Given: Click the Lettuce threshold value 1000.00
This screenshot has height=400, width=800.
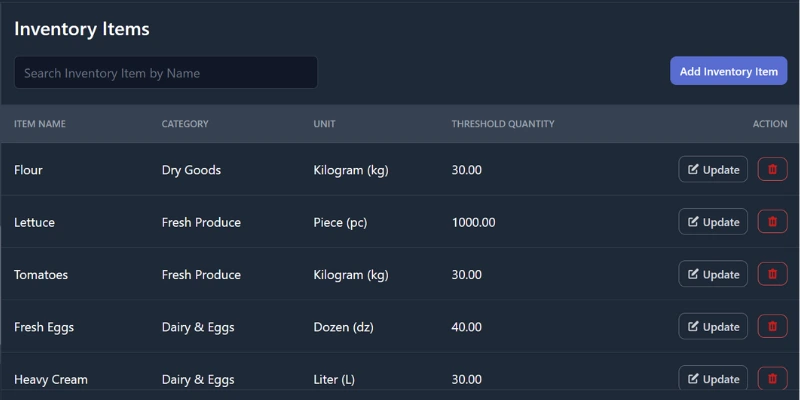Looking at the screenshot, I should 473,222.
